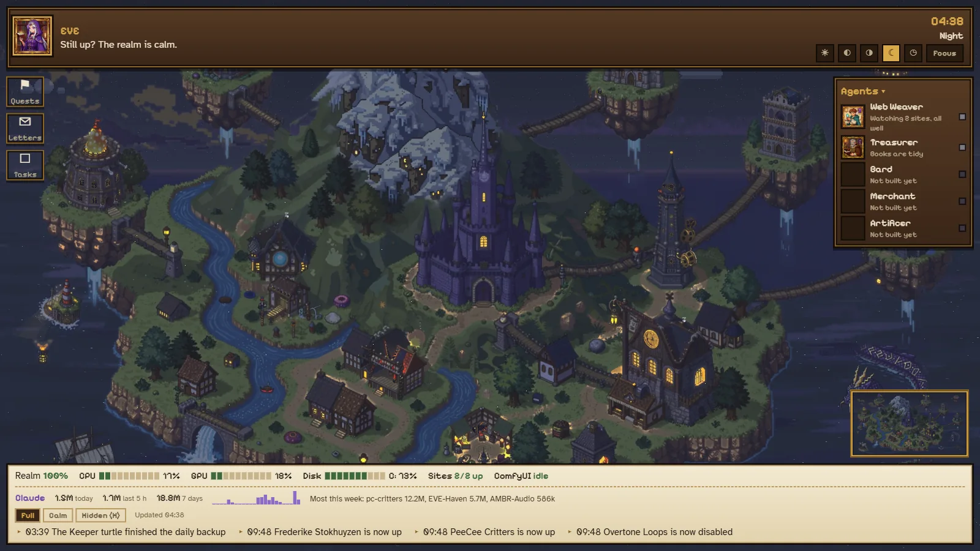The image size is (980, 551).
Task: Click the "Sites 8/8 up" status
Action: [x=455, y=476]
